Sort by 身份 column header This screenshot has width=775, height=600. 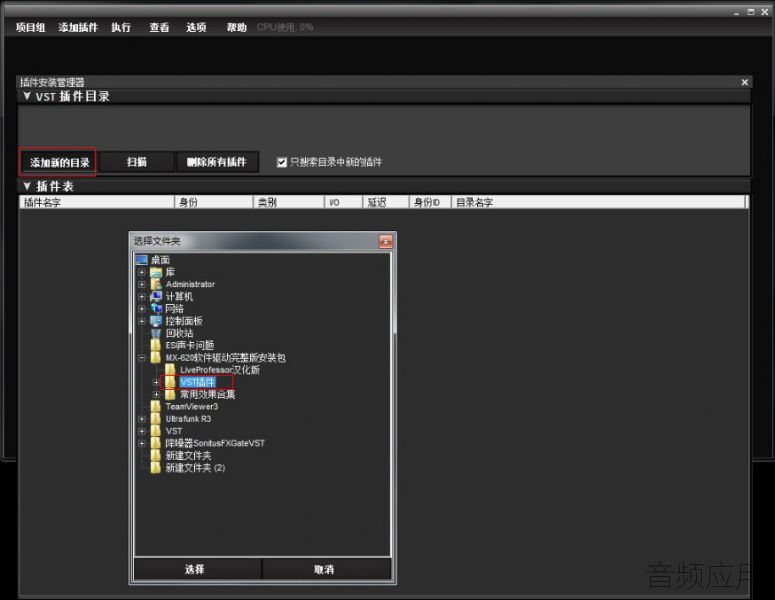pyautogui.click(x=214, y=202)
